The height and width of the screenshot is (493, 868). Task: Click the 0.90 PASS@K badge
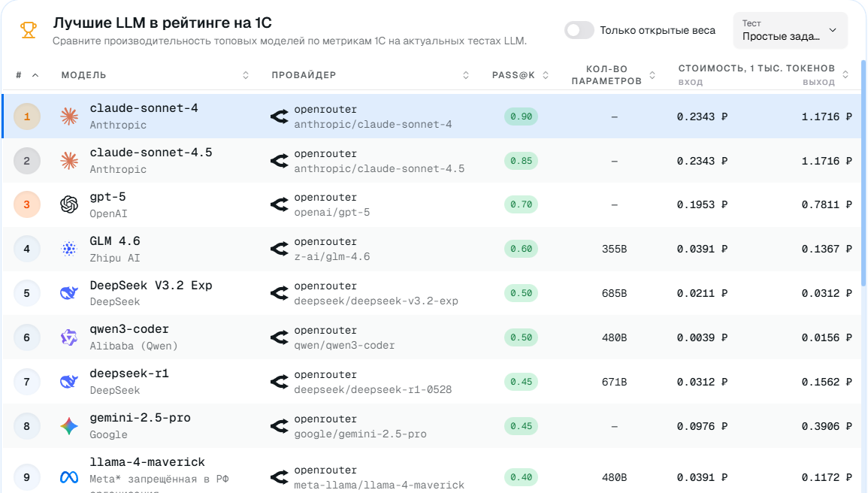(521, 116)
